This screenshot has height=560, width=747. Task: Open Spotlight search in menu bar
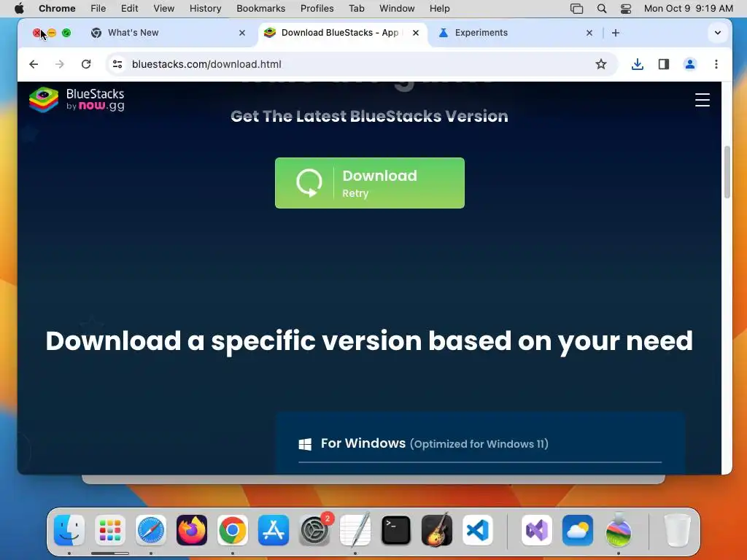coord(602,9)
